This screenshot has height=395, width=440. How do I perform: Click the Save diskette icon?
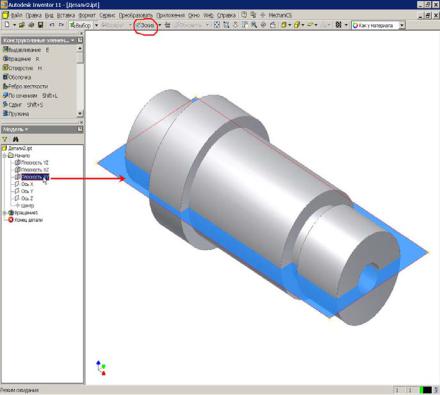41,25
